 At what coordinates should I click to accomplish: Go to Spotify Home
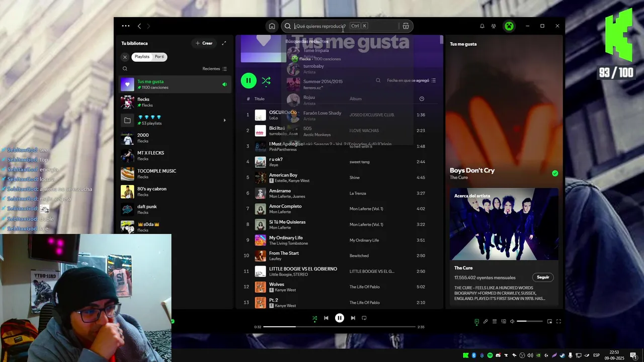pos(272,26)
